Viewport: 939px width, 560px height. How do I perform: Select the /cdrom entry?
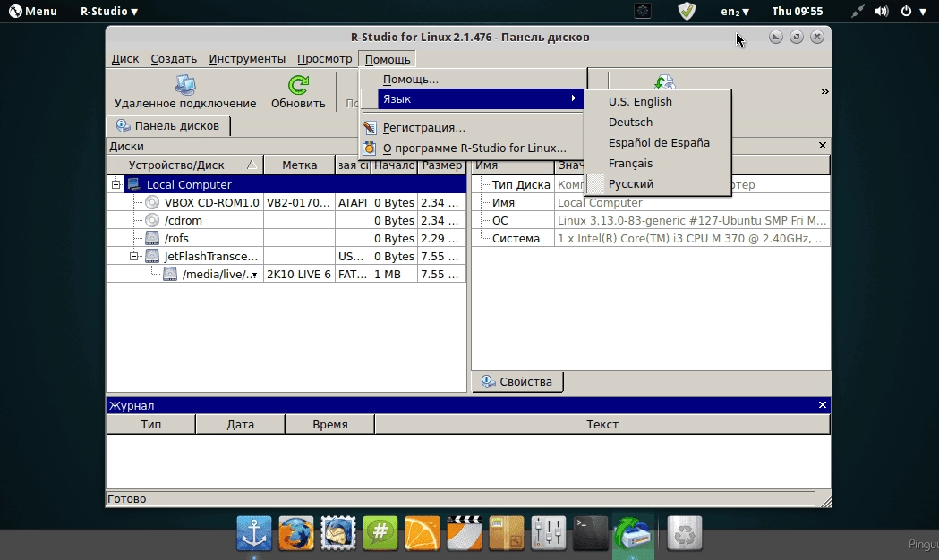183,220
